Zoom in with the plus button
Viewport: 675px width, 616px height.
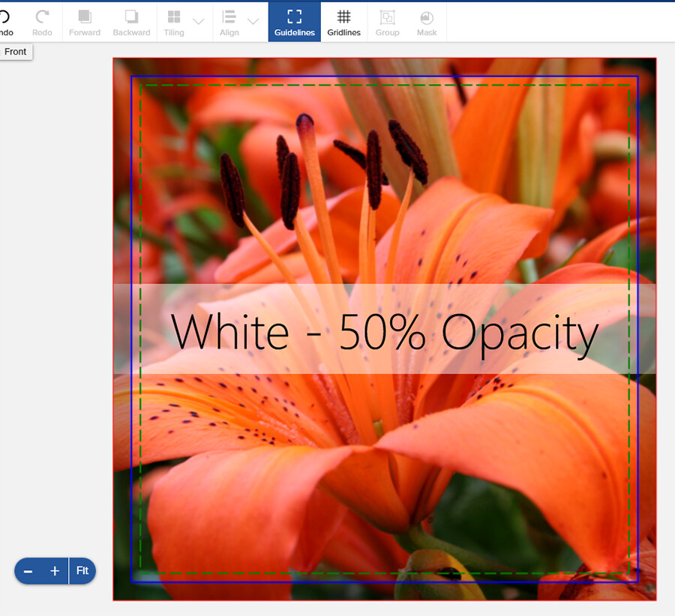(55, 571)
